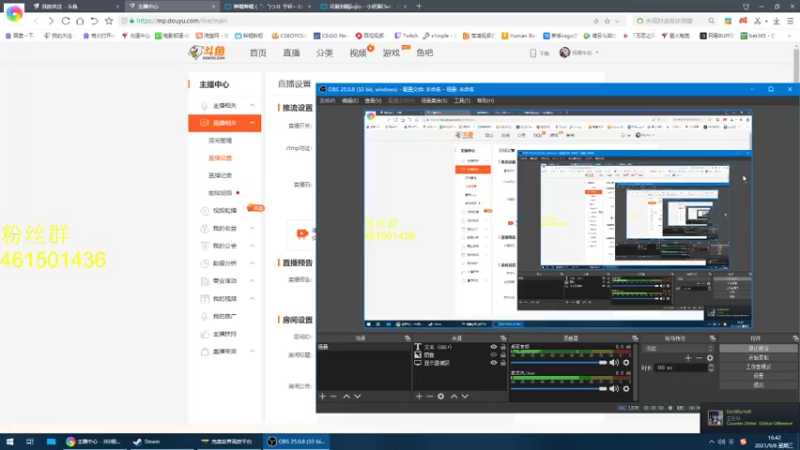800x450 pixels.
Task: Click 直播 in Douyu navigation
Action: click(x=291, y=53)
